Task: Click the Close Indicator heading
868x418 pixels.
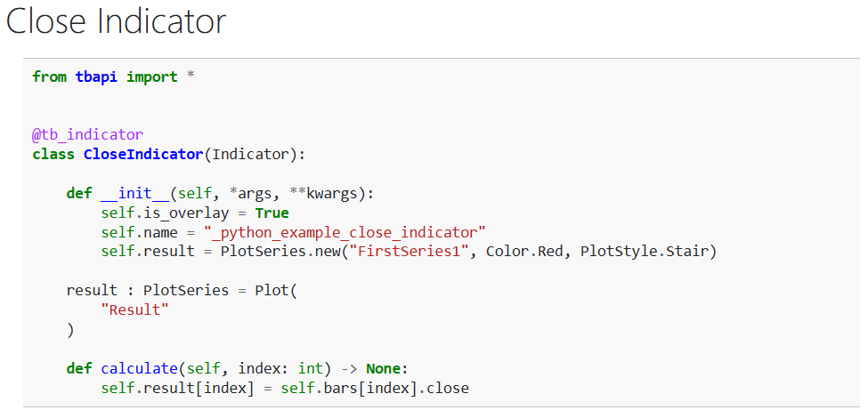Action: tap(117, 22)
